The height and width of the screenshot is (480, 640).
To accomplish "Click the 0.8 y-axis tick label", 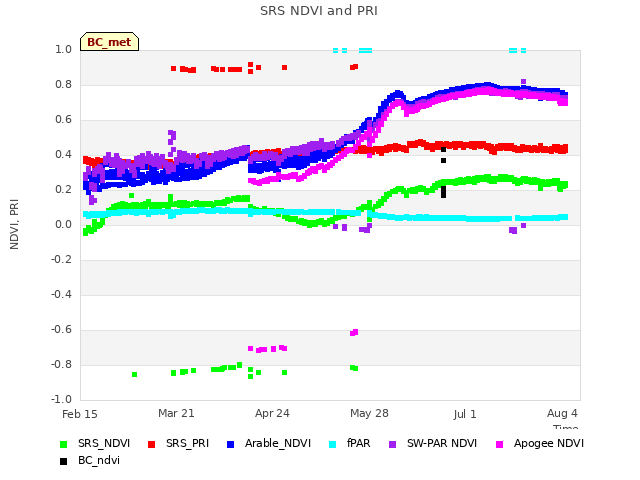I will 63,84.
